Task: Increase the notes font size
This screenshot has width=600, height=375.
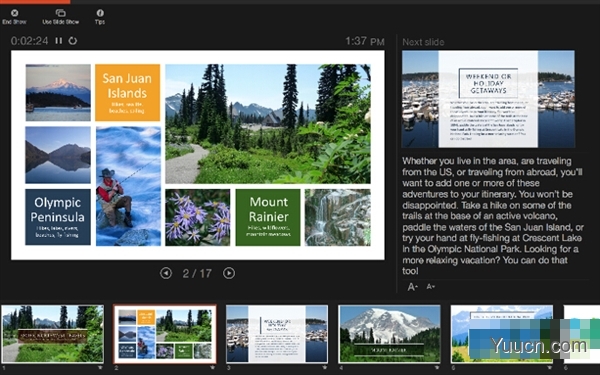Action: (412, 287)
